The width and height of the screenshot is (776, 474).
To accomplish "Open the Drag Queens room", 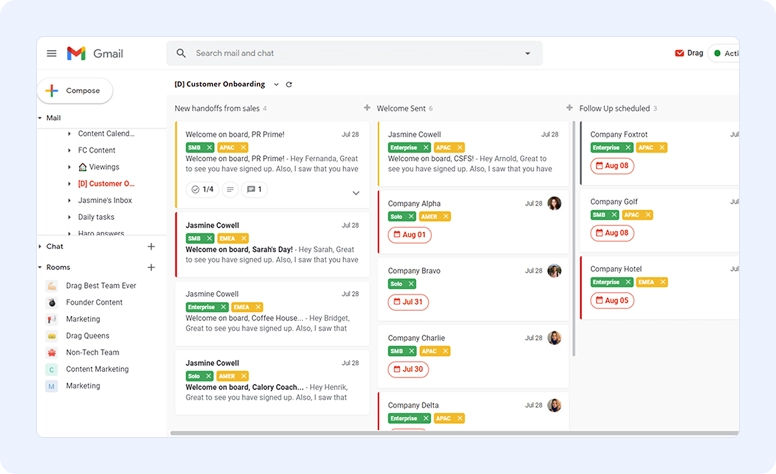I will [x=88, y=336].
